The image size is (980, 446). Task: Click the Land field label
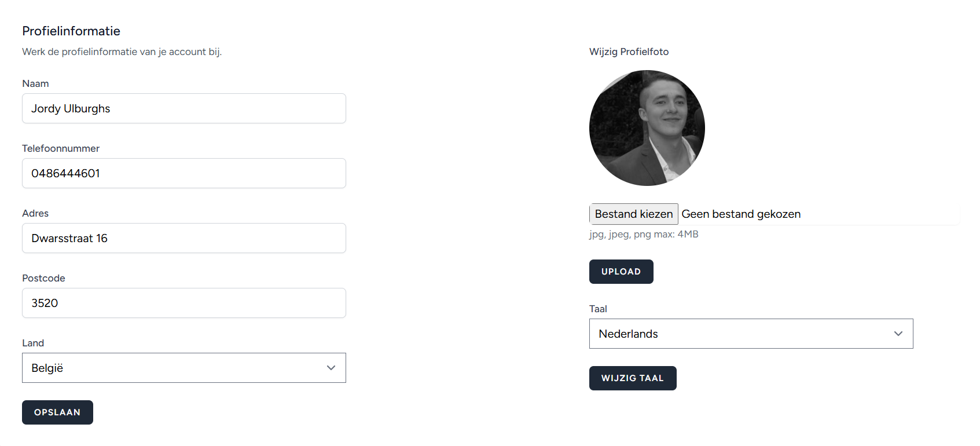(x=33, y=343)
